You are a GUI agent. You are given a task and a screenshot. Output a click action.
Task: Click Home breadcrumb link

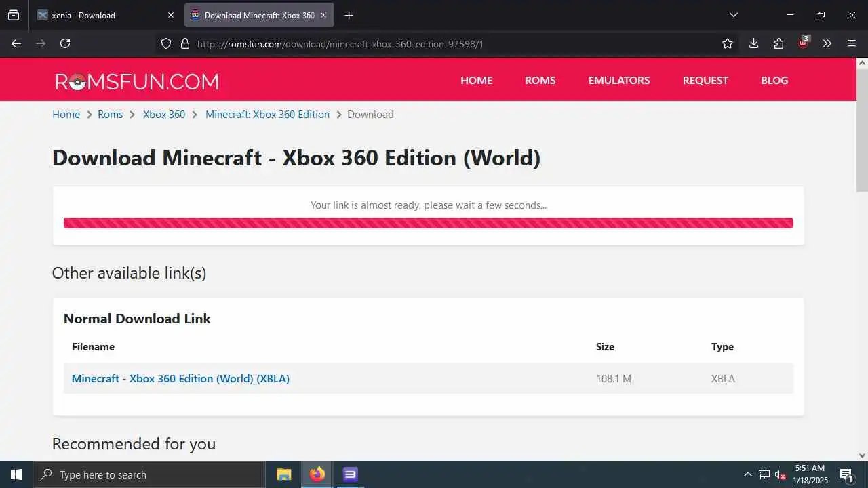[x=66, y=115]
